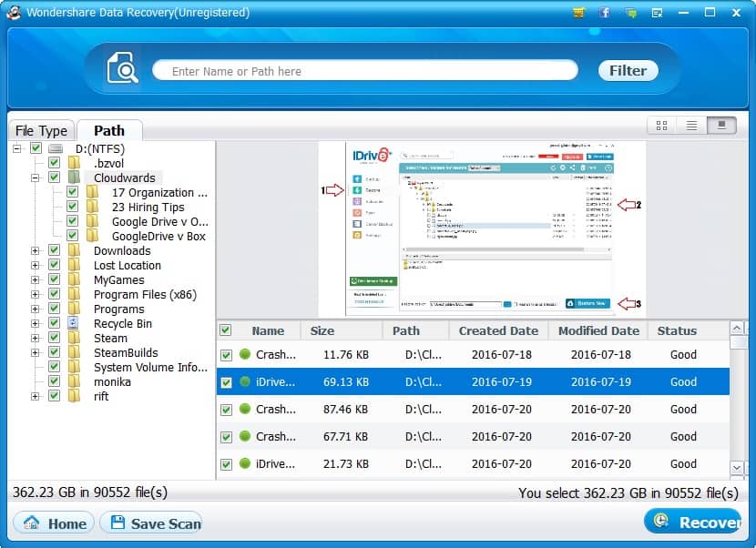
Task: Uncheck the 17 Organization folder checkbox
Action: (x=72, y=191)
